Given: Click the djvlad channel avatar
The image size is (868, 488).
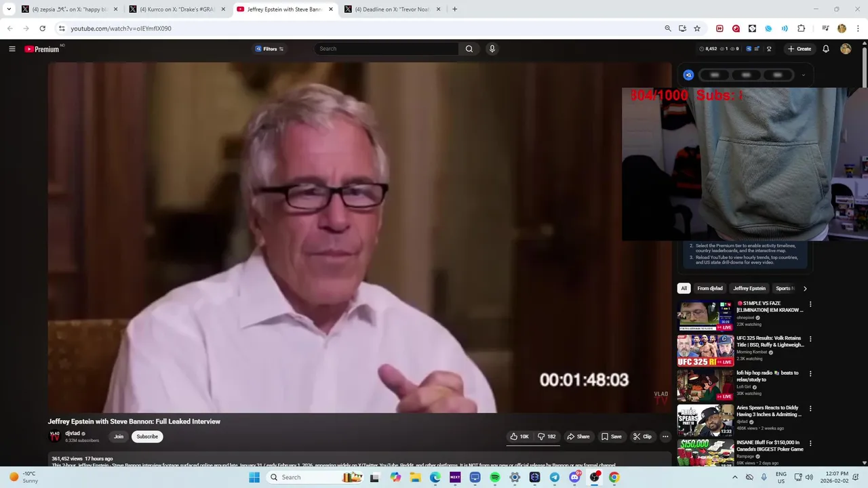Looking at the screenshot, I should click(x=55, y=436).
